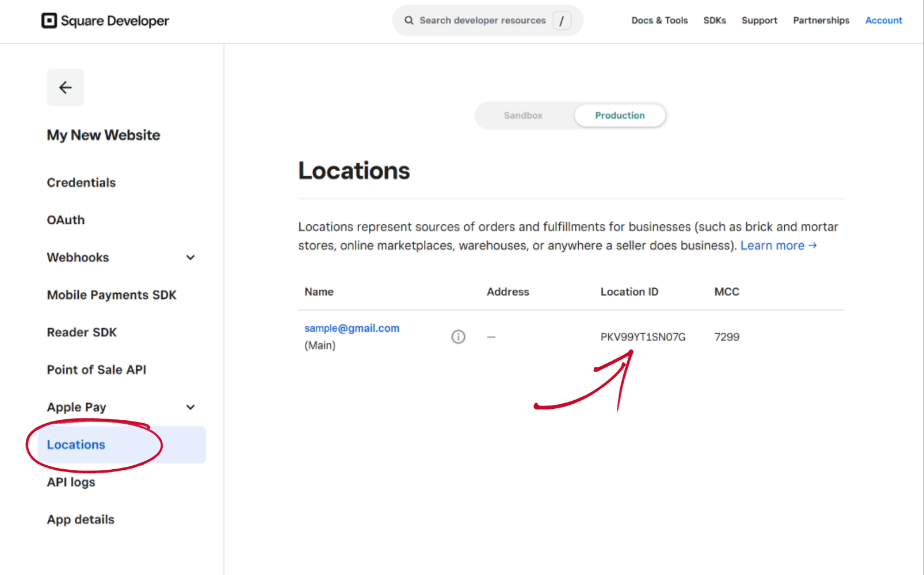Image resolution: width=924 pixels, height=575 pixels.
Task: Open Reader SDK settings
Action: pyautogui.click(x=82, y=332)
